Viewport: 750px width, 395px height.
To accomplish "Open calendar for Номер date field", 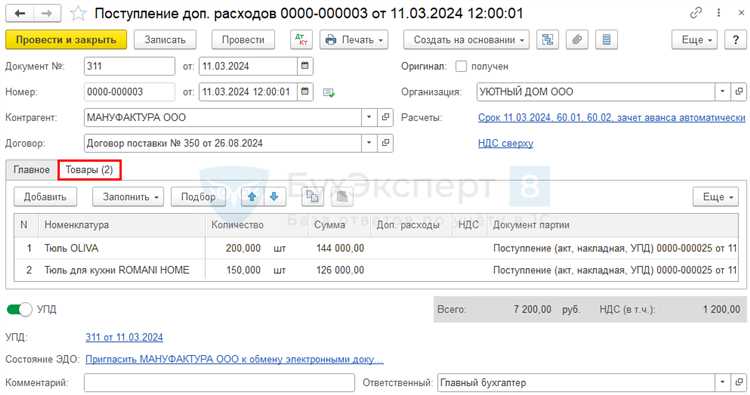I will (305, 91).
